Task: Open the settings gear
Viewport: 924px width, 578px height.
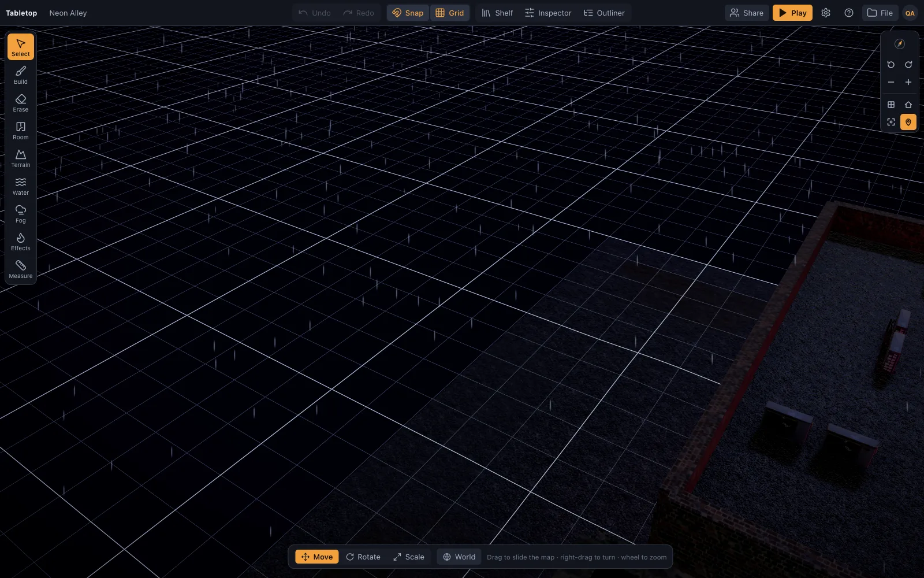Action: point(826,13)
